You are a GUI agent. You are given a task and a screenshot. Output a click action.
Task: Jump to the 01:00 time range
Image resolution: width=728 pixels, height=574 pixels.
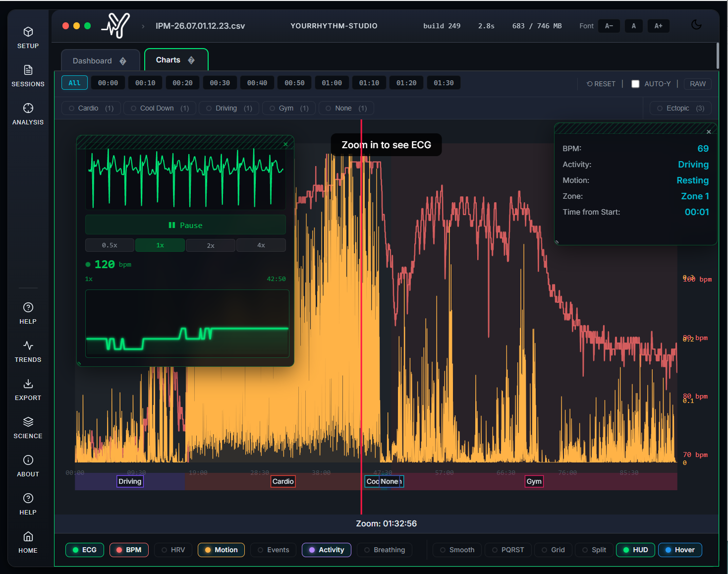(332, 83)
